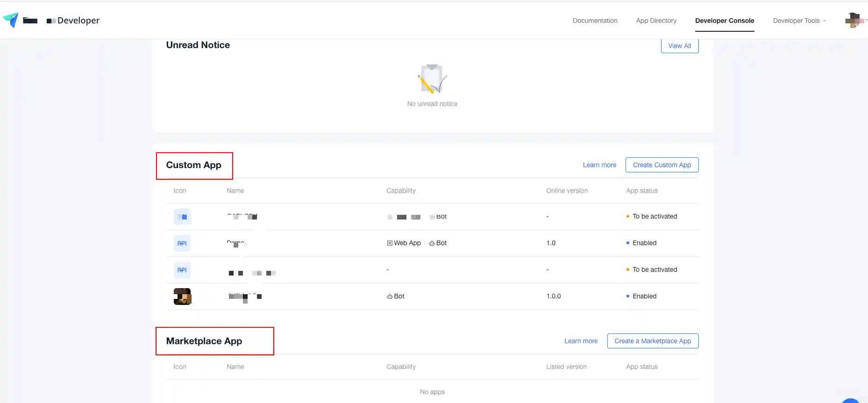
Task: Select the Developer Console tab
Action: point(725,21)
